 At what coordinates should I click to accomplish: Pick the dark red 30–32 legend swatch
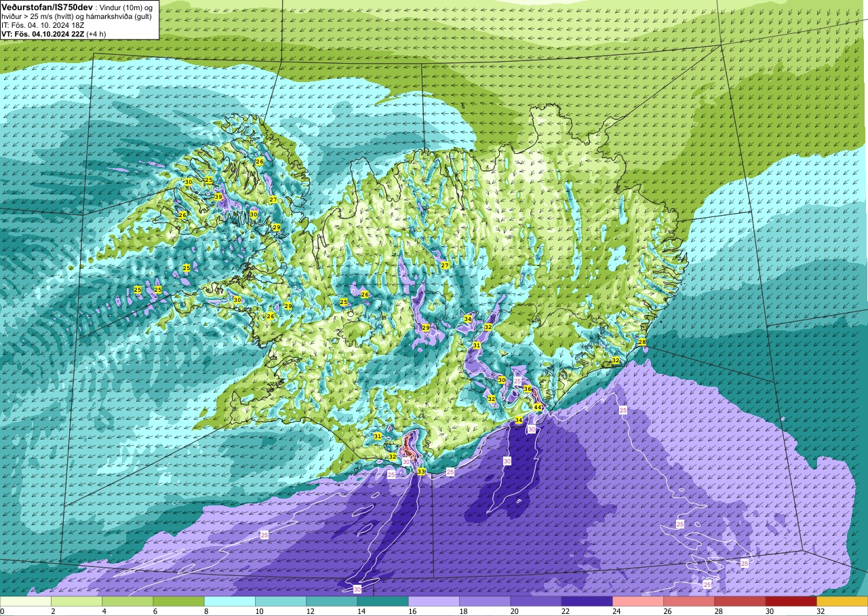click(791, 602)
